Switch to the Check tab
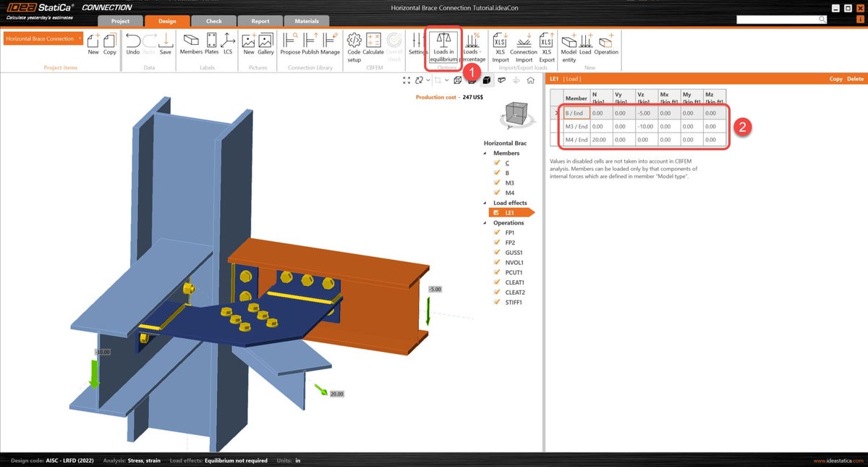Image resolution: width=868 pixels, height=467 pixels. tap(213, 21)
